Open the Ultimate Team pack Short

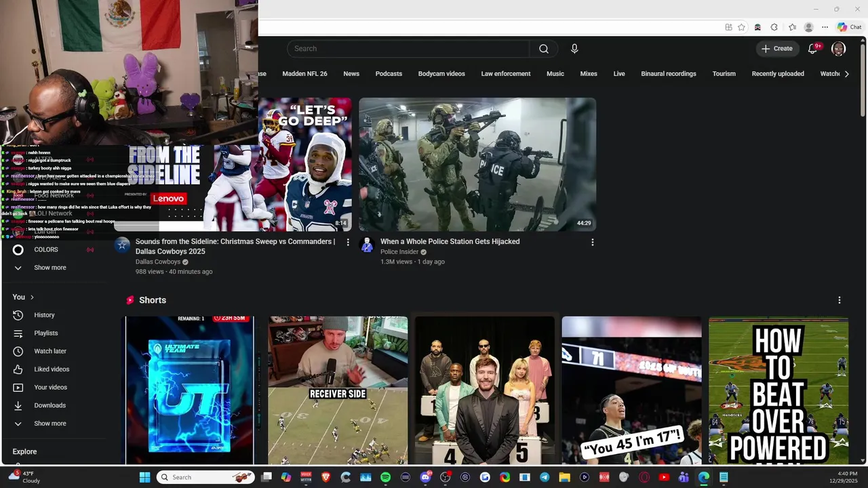coord(189,390)
